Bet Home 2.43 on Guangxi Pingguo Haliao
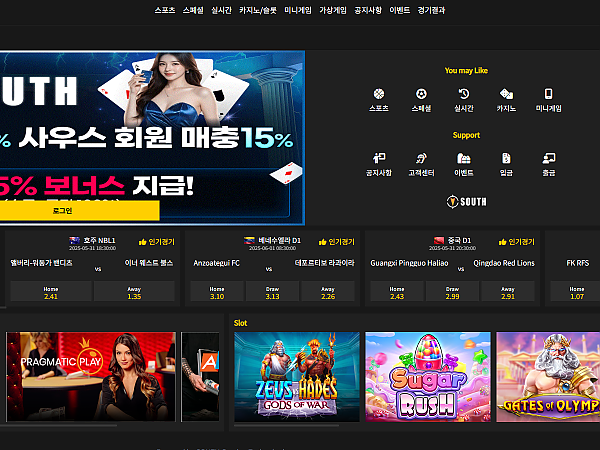This screenshot has height=450, width=600. (x=397, y=292)
